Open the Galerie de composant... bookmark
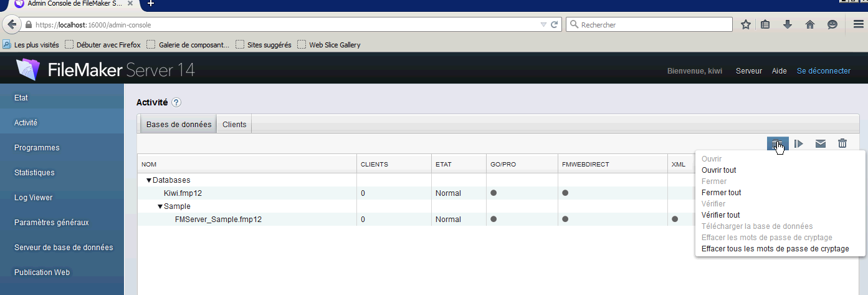The height and width of the screenshot is (295, 868). (x=188, y=45)
